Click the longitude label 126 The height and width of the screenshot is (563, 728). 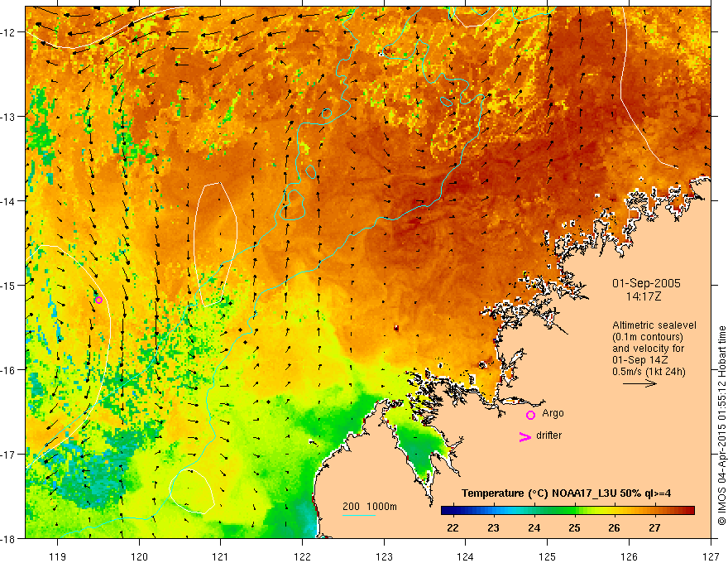click(629, 556)
